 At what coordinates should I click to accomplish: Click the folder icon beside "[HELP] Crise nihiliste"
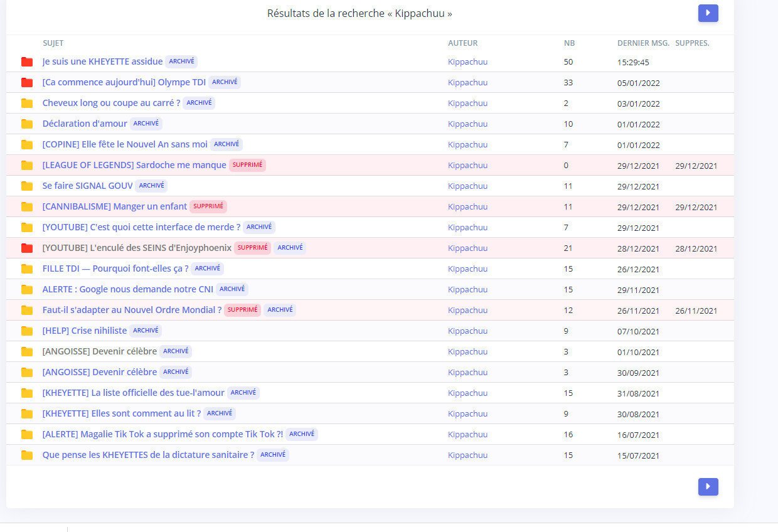[27, 331]
